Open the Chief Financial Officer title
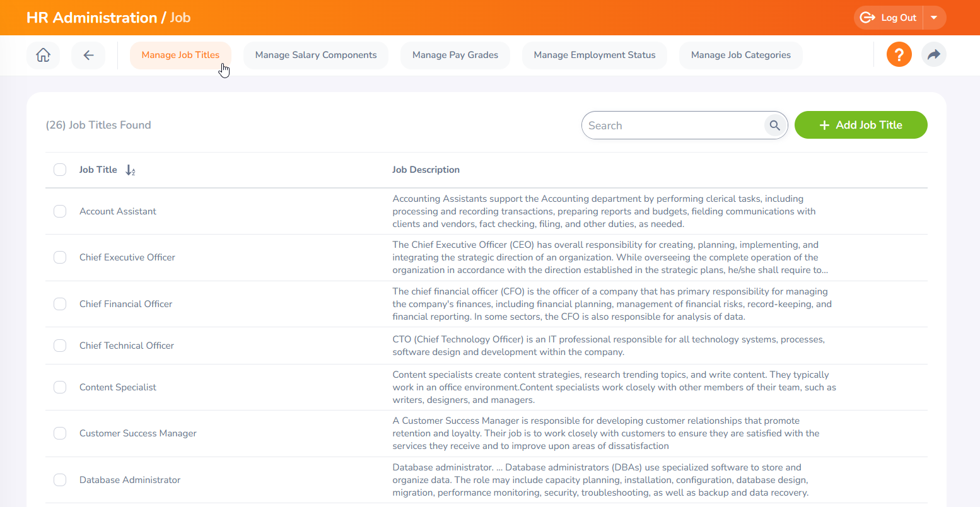 click(125, 304)
